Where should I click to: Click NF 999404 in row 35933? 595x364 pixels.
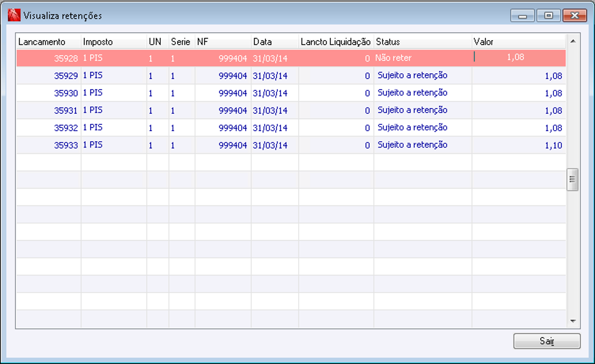(x=233, y=145)
